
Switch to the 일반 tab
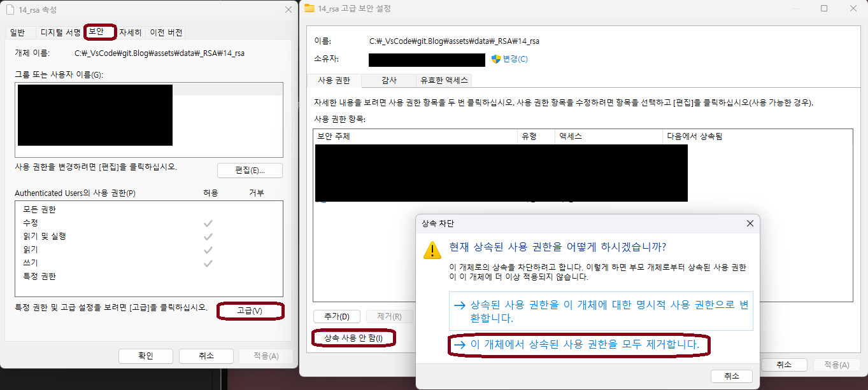coord(18,32)
